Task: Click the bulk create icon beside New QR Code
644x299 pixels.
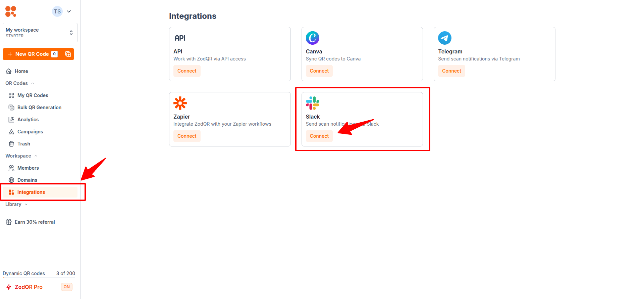Action: [68, 54]
